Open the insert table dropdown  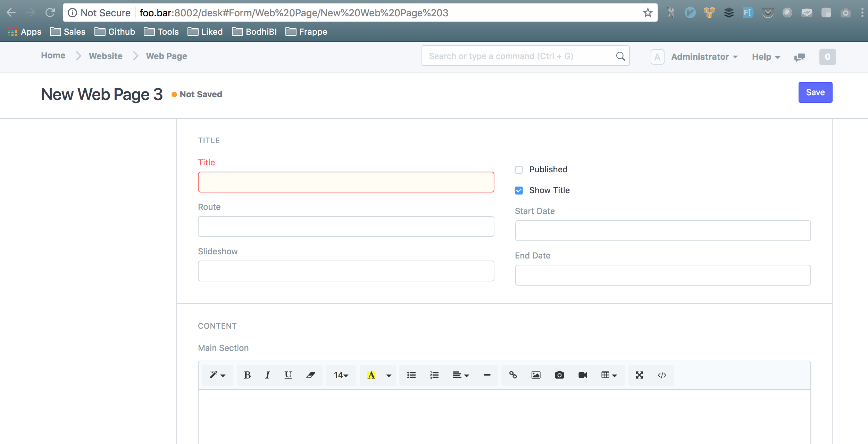(x=609, y=375)
